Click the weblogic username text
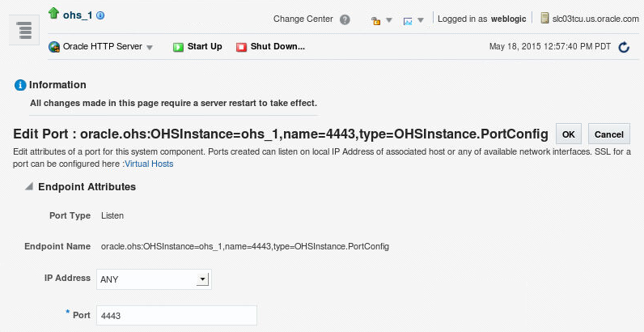This screenshot has width=644, height=332. (508, 19)
